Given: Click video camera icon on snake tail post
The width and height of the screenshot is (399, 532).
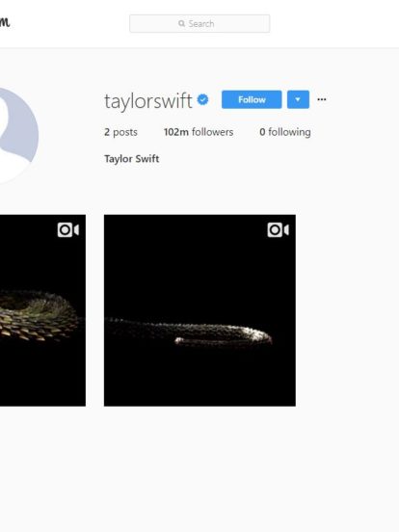Looking at the screenshot, I should pos(278,230).
